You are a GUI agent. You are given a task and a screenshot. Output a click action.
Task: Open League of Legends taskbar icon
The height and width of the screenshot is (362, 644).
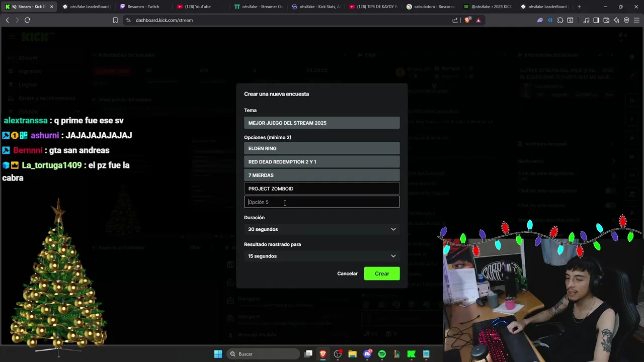pos(396,354)
